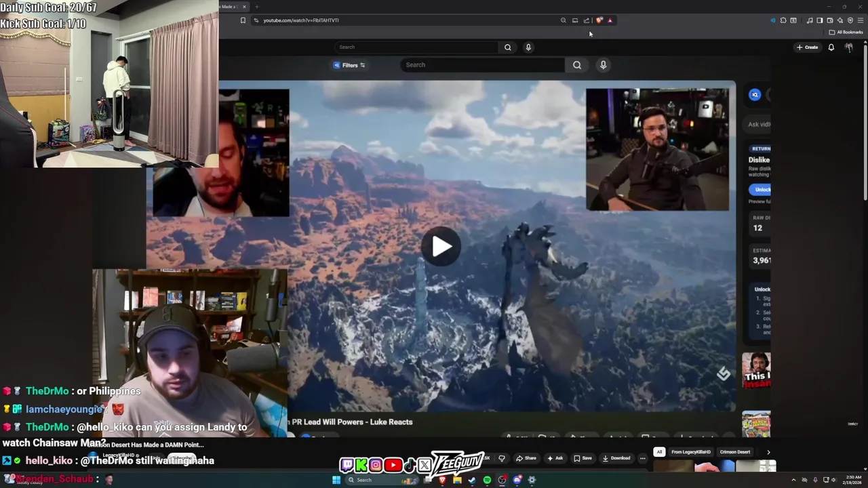Bookmark this page with bookmark icon
The height and width of the screenshot is (488, 868).
click(243, 20)
